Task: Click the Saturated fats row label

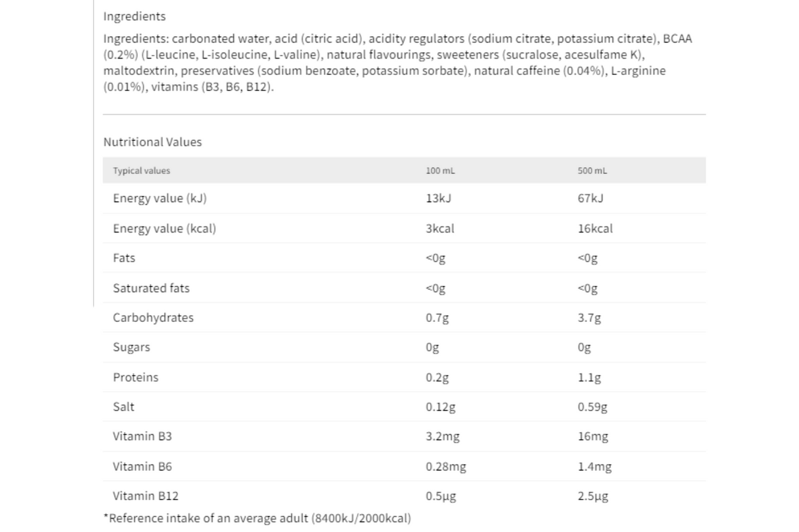Action: coord(151,288)
